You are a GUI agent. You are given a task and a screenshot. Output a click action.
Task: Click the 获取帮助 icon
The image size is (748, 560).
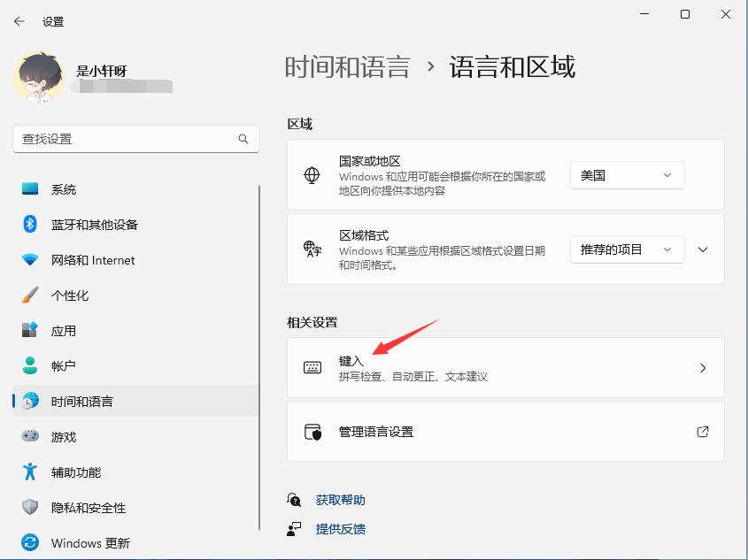[293, 500]
